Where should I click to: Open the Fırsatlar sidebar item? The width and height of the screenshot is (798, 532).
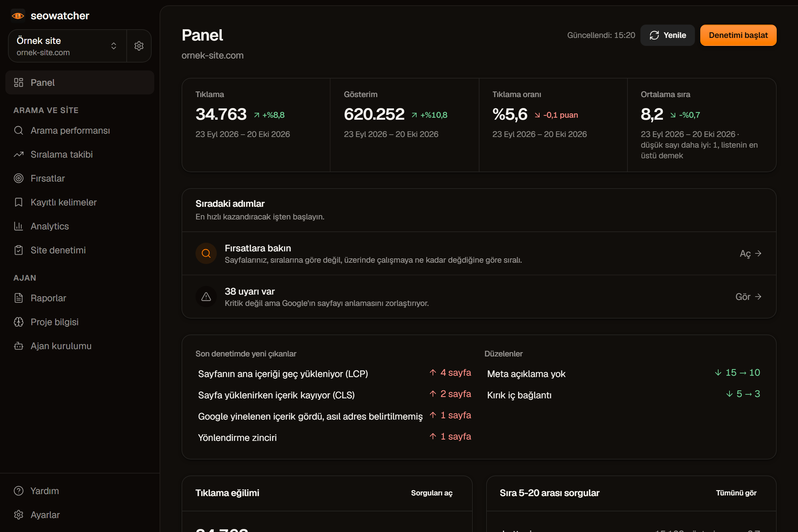pyautogui.click(x=80, y=178)
